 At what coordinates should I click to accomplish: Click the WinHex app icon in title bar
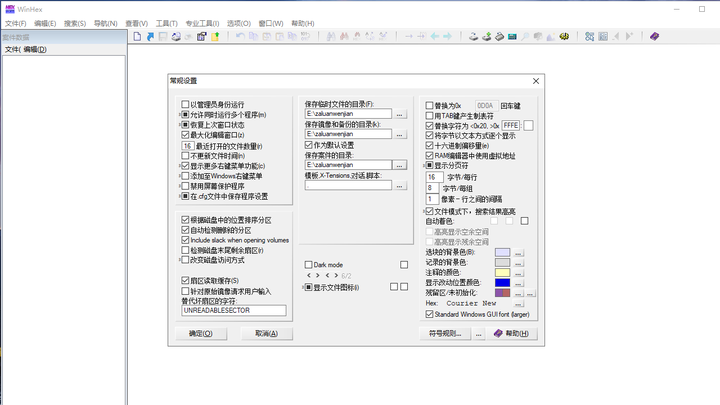coord(10,9)
